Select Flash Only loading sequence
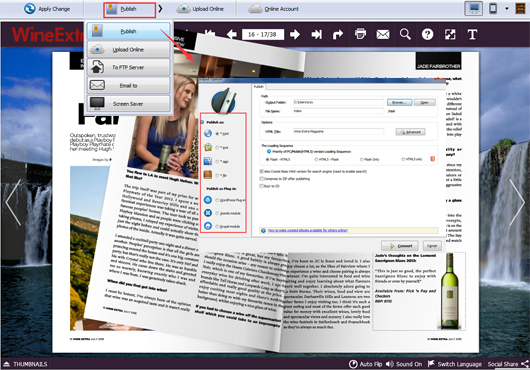Image resolution: width=530 pixels, height=370 pixels. coord(361,159)
